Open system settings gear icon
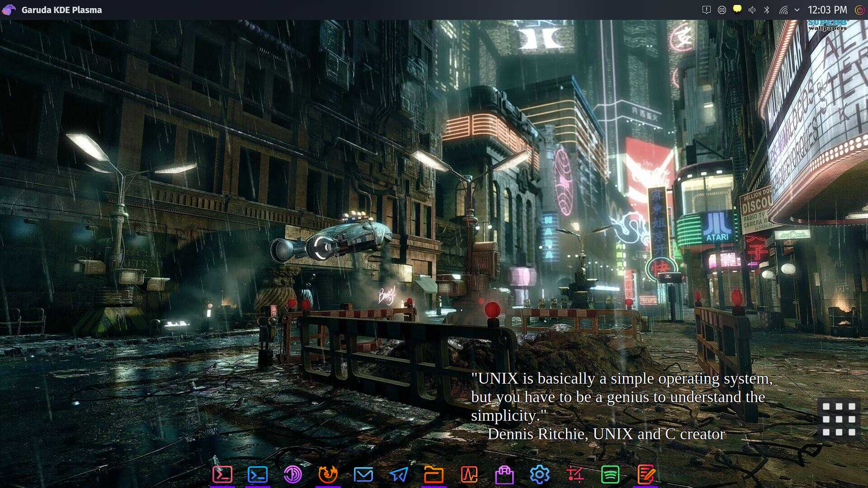The height and width of the screenshot is (488, 868). tap(540, 474)
